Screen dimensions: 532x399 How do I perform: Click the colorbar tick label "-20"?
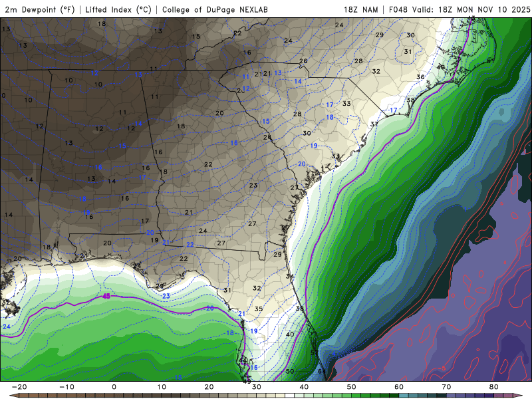19,387
